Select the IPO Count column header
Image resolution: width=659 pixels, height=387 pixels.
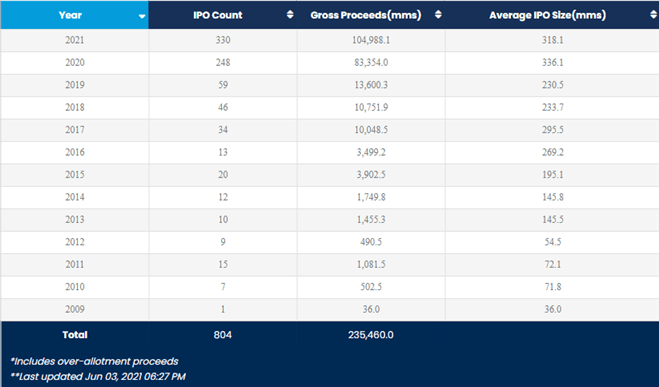pos(223,15)
